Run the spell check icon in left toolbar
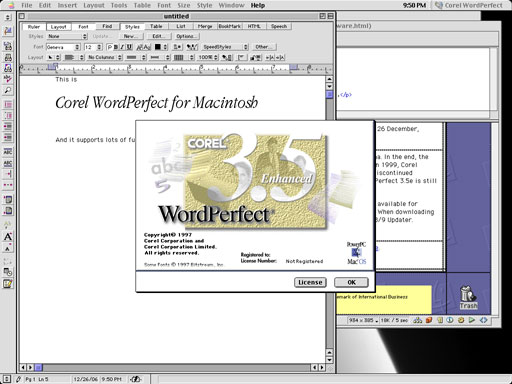Image resolution: width=512 pixels, height=384 pixels. click(8, 79)
